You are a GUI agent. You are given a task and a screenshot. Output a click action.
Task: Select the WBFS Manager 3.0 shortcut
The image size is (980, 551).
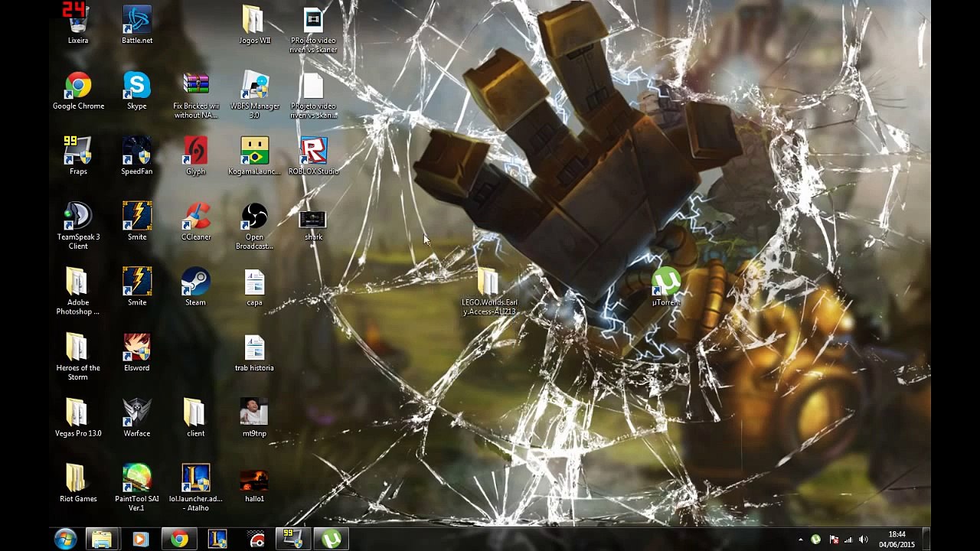(254, 95)
